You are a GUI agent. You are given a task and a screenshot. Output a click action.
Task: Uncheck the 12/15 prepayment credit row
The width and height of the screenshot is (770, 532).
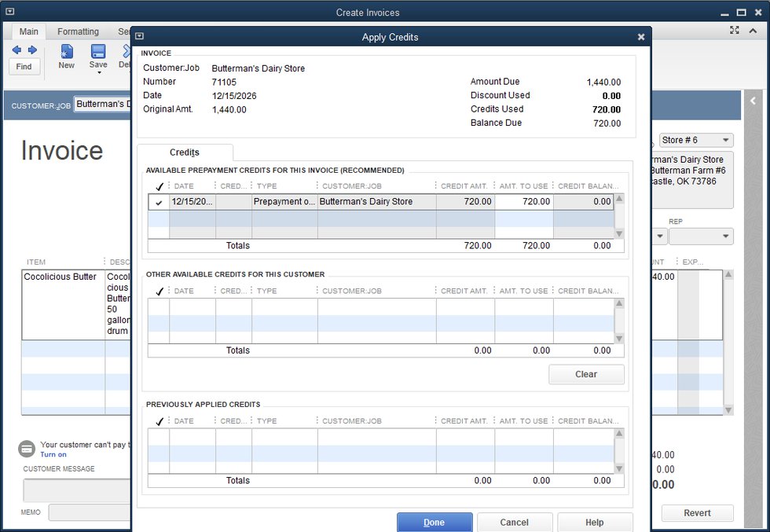pos(159,202)
